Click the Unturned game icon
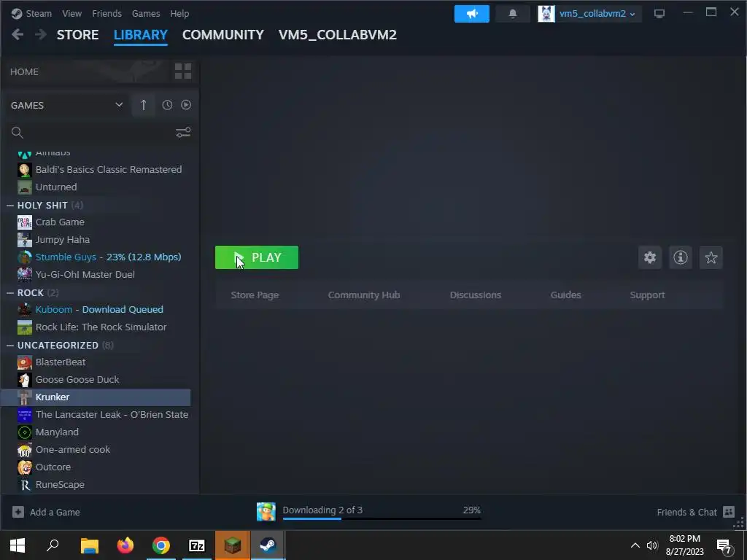The height and width of the screenshot is (560, 747). click(24, 187)
